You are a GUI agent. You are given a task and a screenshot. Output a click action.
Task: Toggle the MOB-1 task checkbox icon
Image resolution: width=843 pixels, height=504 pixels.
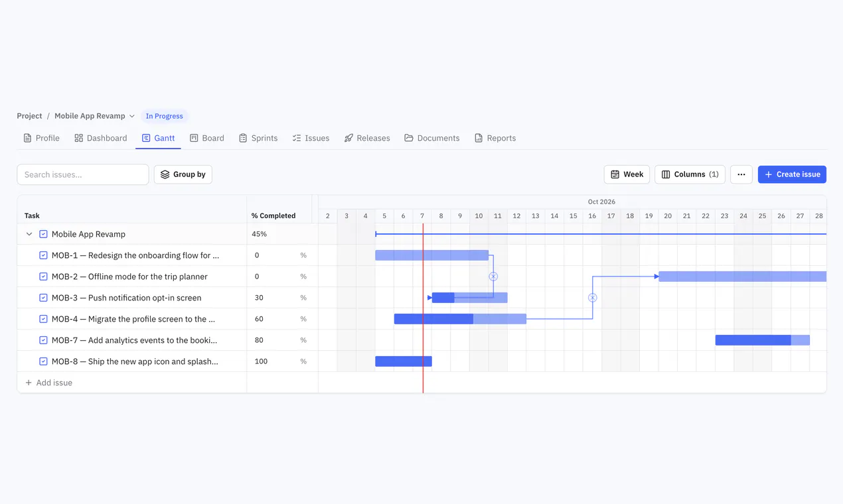tap(43, 255)
